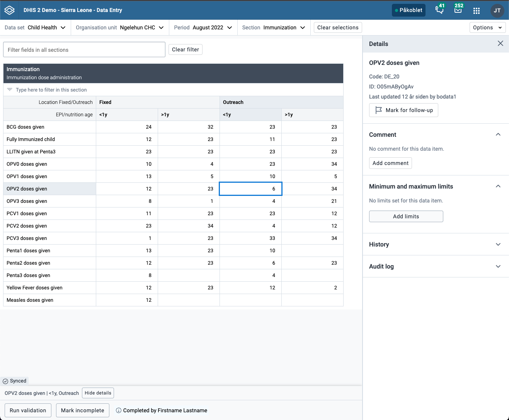This screenshot has width=509, height=420.
Task: Open the Section Immunization selector
Action: click(x=274, y=27)
